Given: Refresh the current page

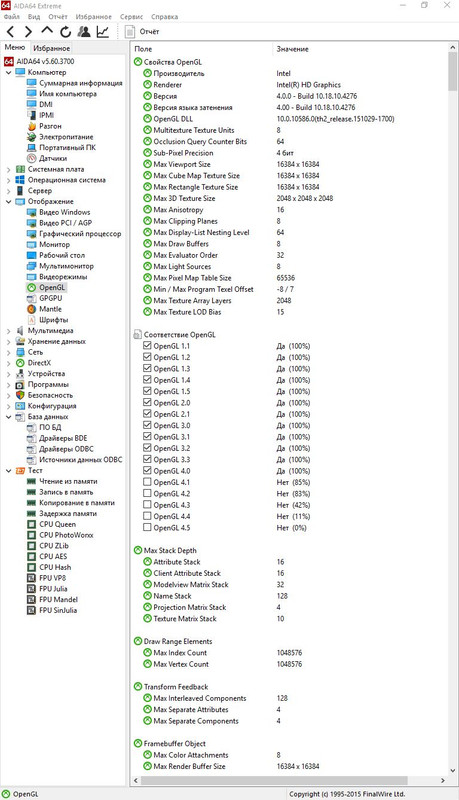Looking at the screenshot, I should (x=65, y=32).
